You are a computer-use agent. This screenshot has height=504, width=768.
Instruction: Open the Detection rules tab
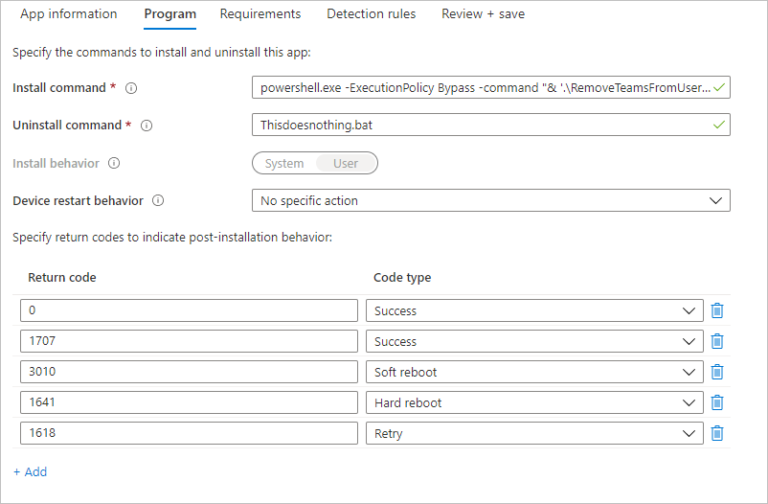[x=371, y=14]
